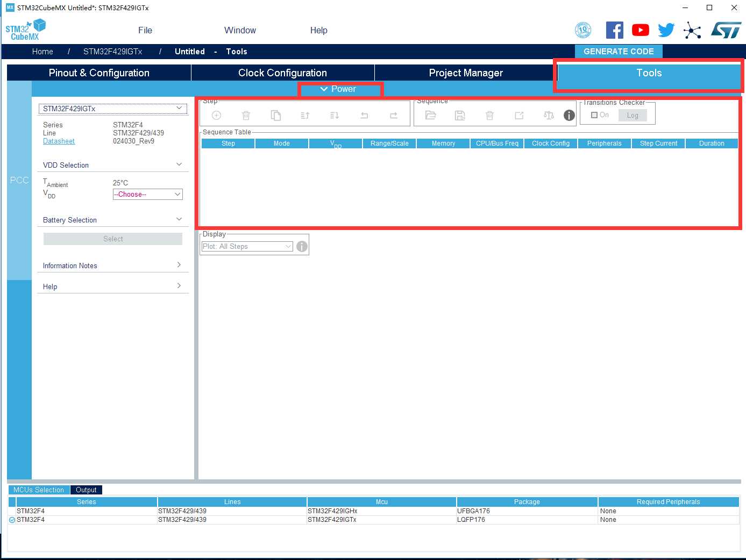
Task: Click the Clock Config column header
Action: click(551, 143)
